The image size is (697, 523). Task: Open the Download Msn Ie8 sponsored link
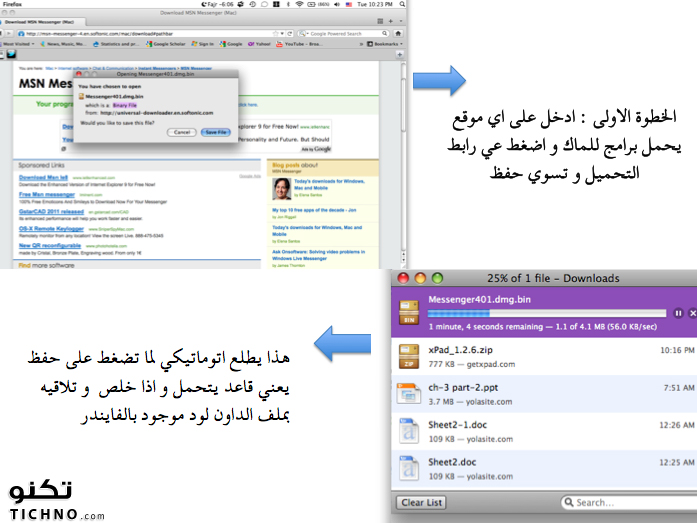tap(43, 177)
